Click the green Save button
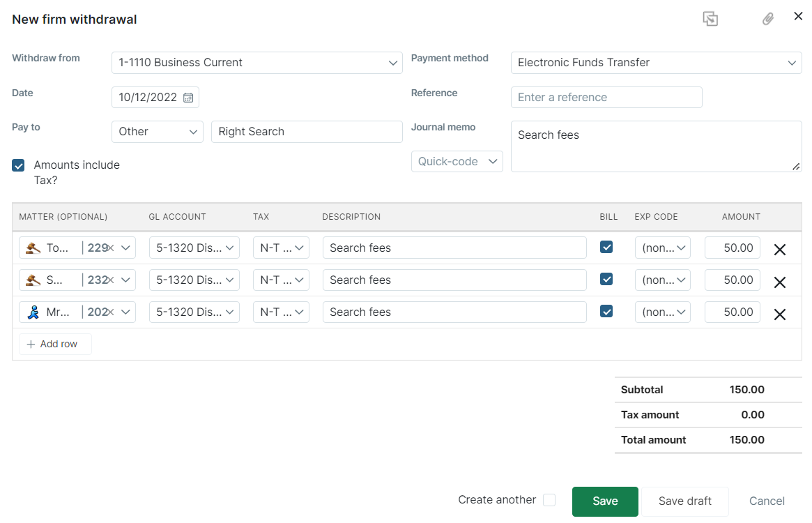This screenshot has height=523, width=812. tap(605, 501)
